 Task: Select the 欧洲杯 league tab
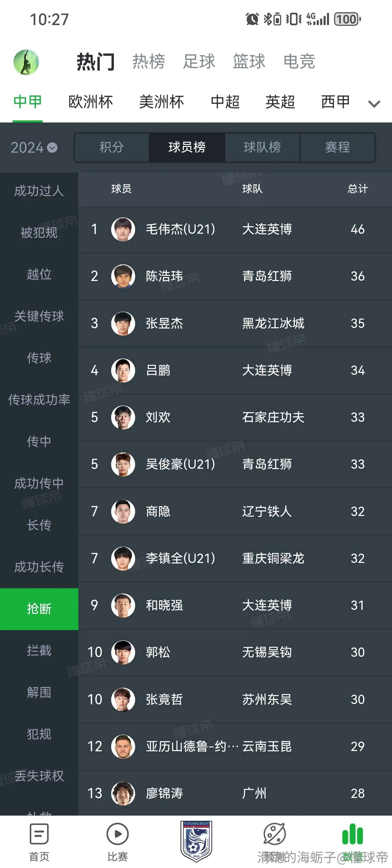91,102
